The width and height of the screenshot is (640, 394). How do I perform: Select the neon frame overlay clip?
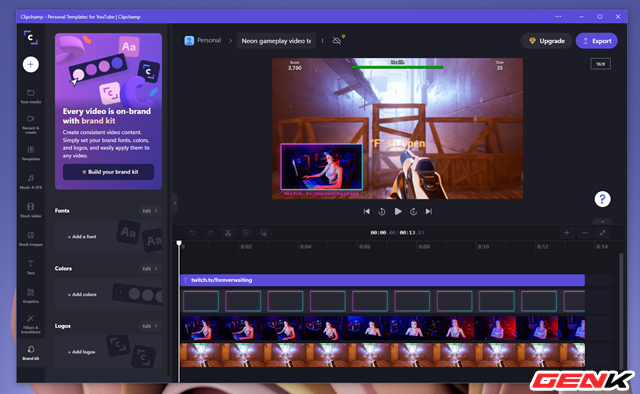(382, 301)
